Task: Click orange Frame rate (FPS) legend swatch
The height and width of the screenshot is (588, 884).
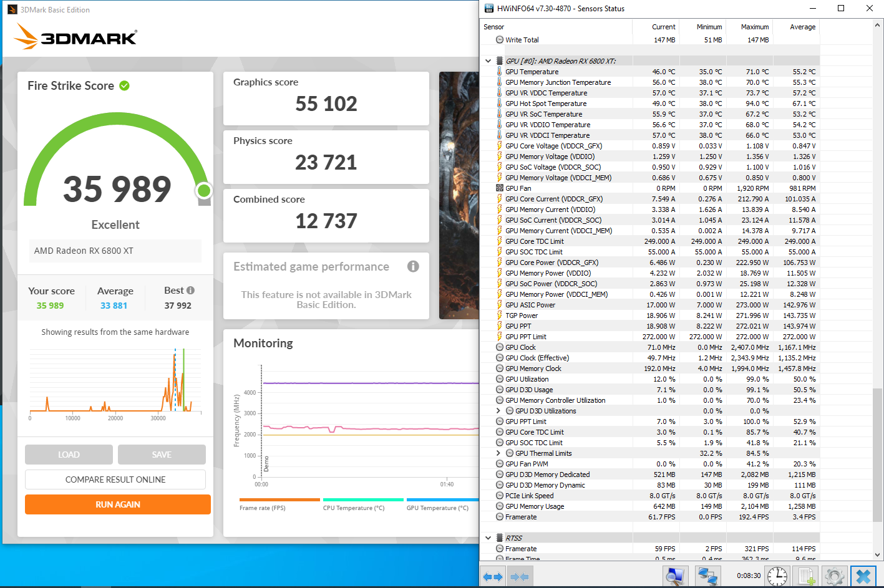Action: 279,499
